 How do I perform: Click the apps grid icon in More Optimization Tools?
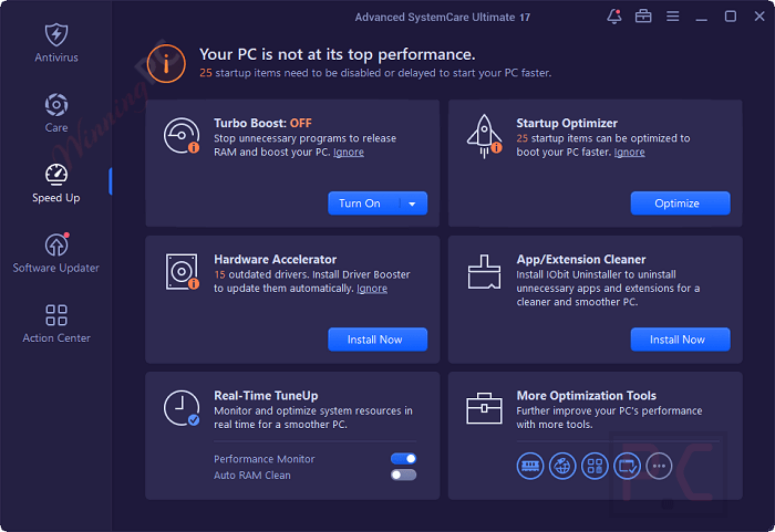595,466
